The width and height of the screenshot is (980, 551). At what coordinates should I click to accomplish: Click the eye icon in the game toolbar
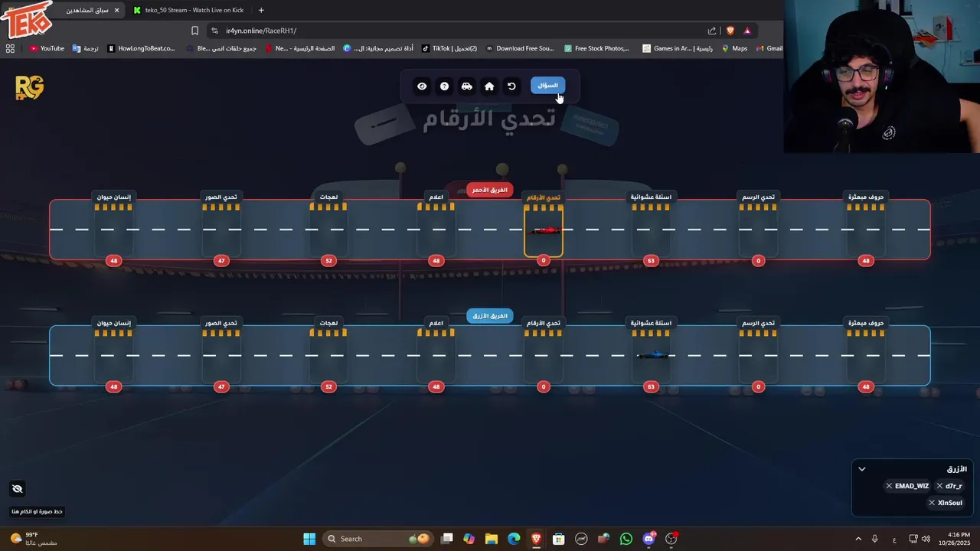click(422, 86)
